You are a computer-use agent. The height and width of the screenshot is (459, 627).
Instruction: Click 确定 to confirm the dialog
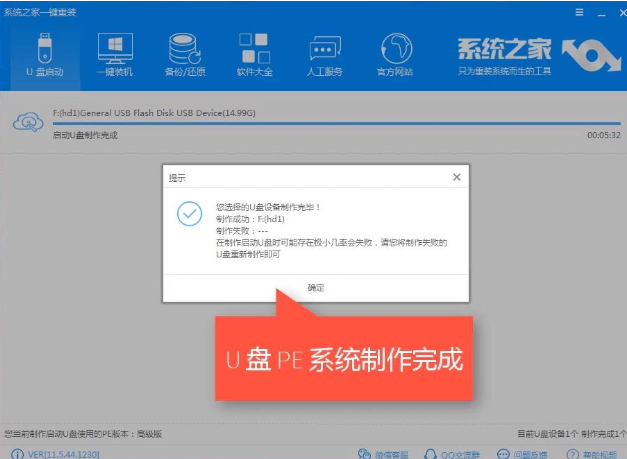coord(316,288)
